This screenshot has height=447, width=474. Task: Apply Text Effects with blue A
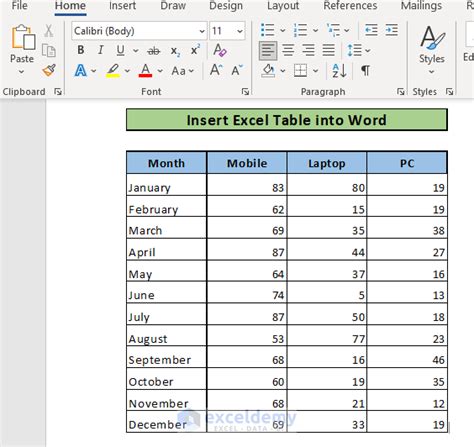[81, 71]
